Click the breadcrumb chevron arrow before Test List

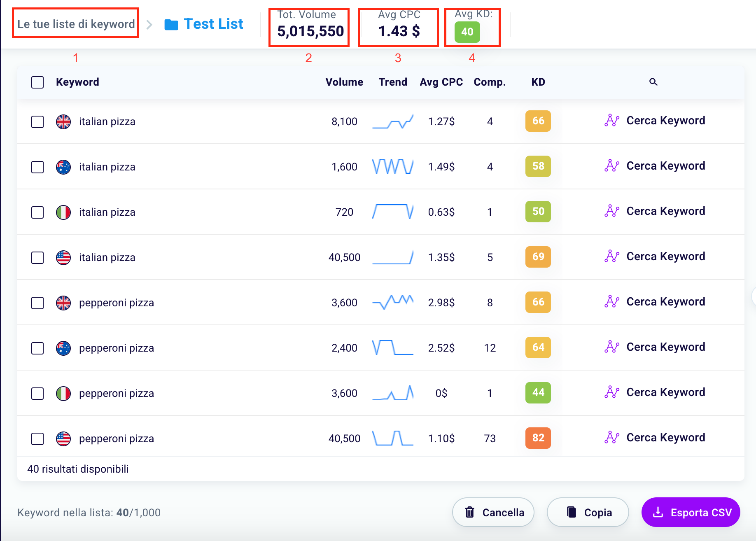[149, 25]
